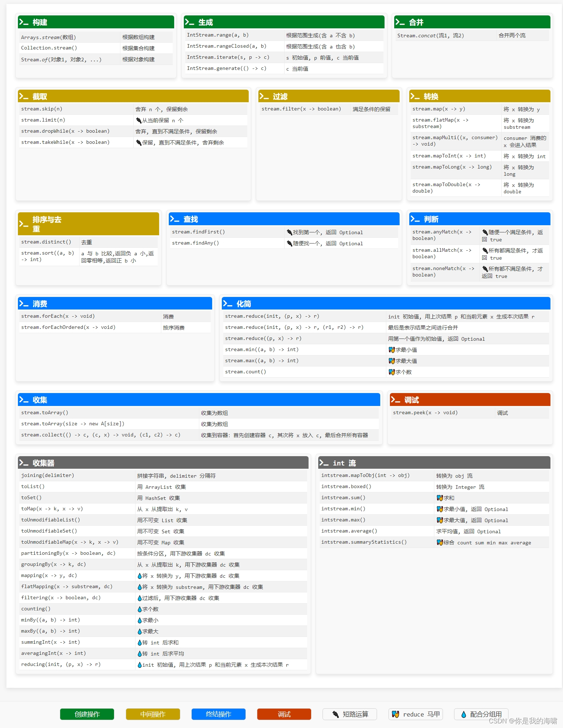
Task: Click the stream.count() cell
Action: click(305, 372)
